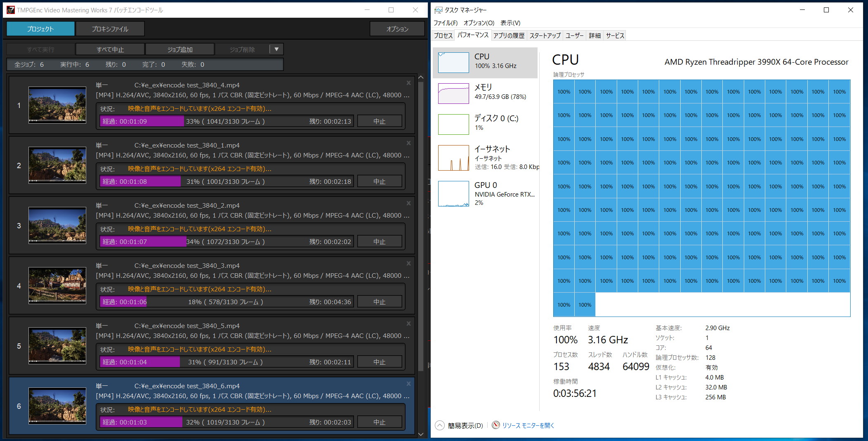This screenshot has height=441, width=868.
Task: Remove job 4 with its x icon
Action: point(408,263)
